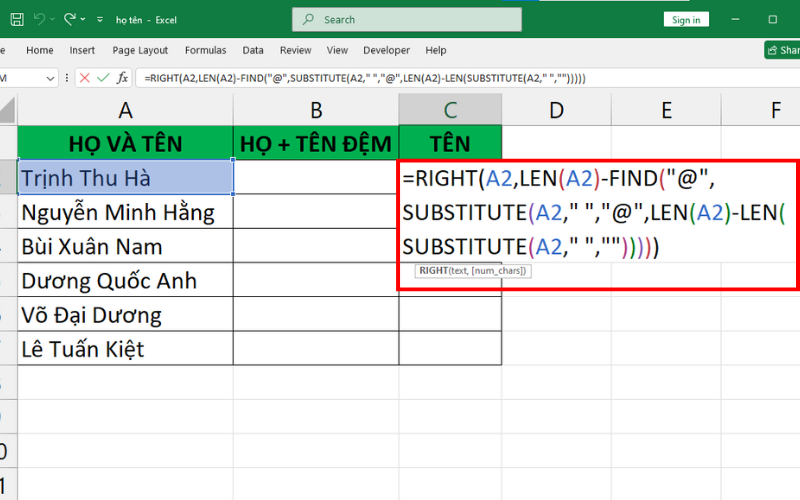
Task: Open the Home ribbon tab
Action: pos(40,50)
